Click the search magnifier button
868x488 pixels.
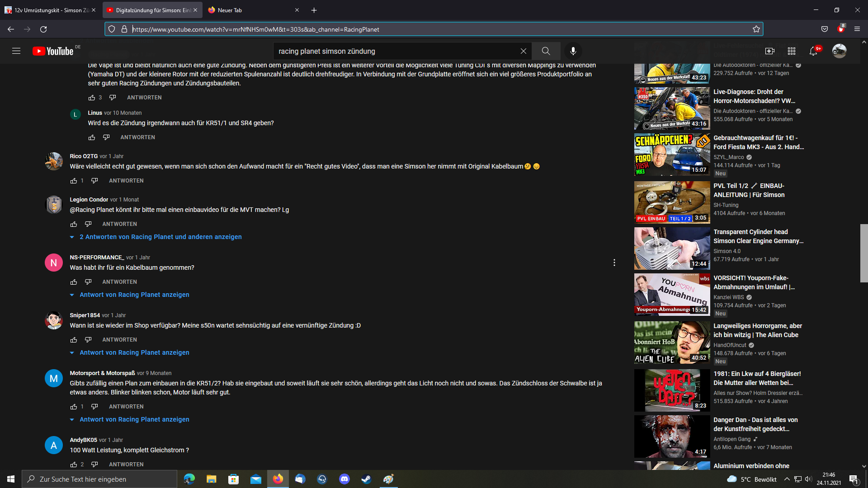546,51
